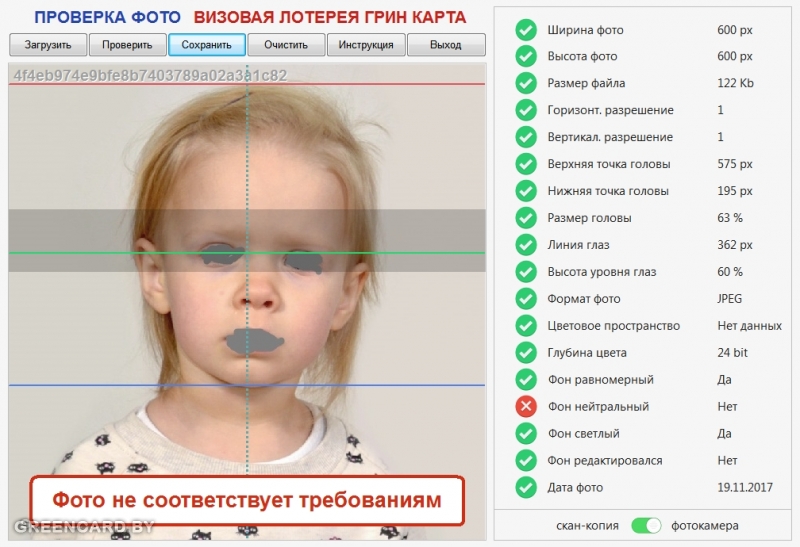The height and width of the screenshot is (547, 800).
Task: Click the label 'Глубина цвета'
Action: pos(587,353)
